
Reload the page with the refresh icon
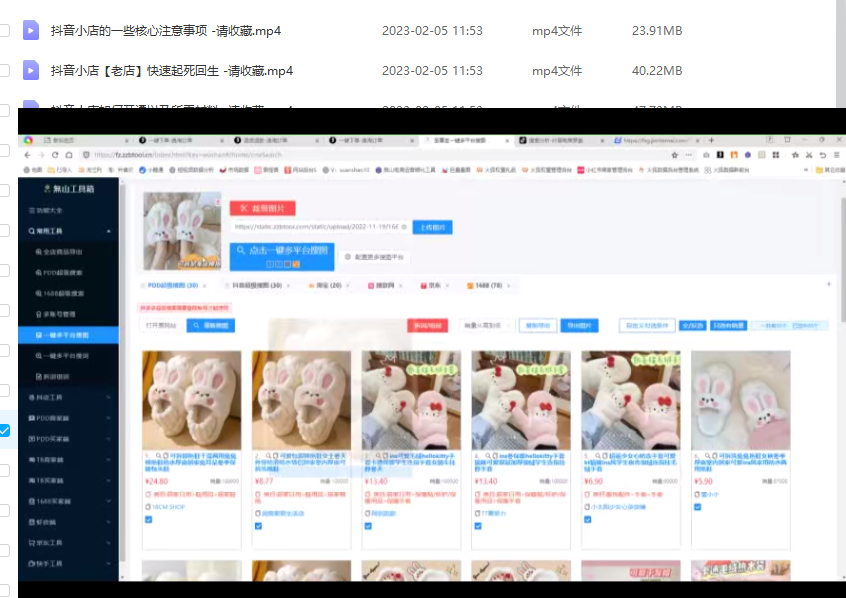pyautogui.click(x=56, y=155)
